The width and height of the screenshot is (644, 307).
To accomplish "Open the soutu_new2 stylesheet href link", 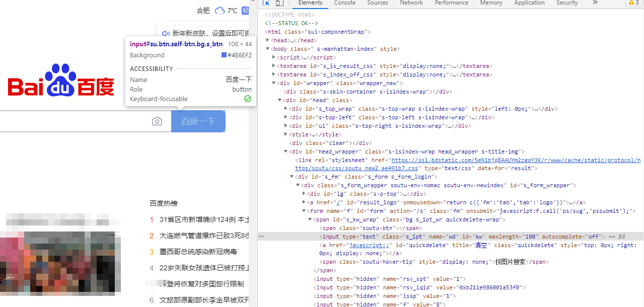I will coord(468,164).
